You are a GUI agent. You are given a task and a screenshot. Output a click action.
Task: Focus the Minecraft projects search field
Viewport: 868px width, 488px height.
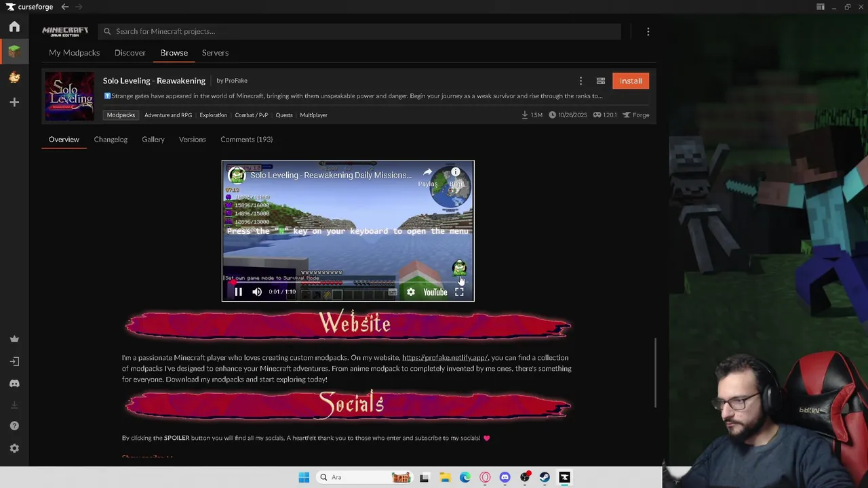click(x=359, y=31)
